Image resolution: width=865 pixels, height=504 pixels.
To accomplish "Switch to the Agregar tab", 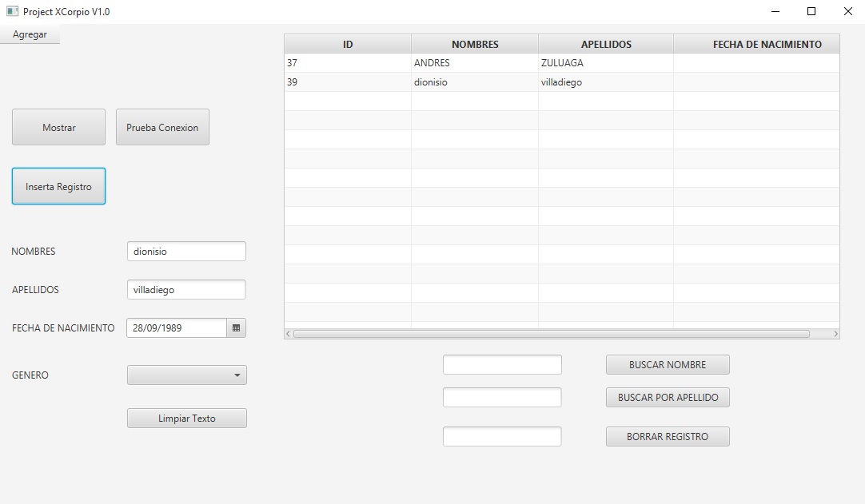I will click(x=30, y=34).
